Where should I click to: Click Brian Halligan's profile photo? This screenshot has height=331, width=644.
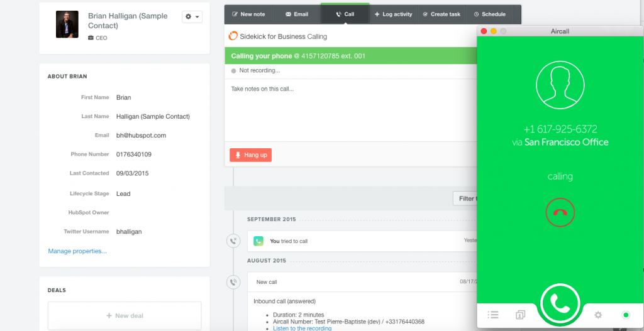point(67,24)
